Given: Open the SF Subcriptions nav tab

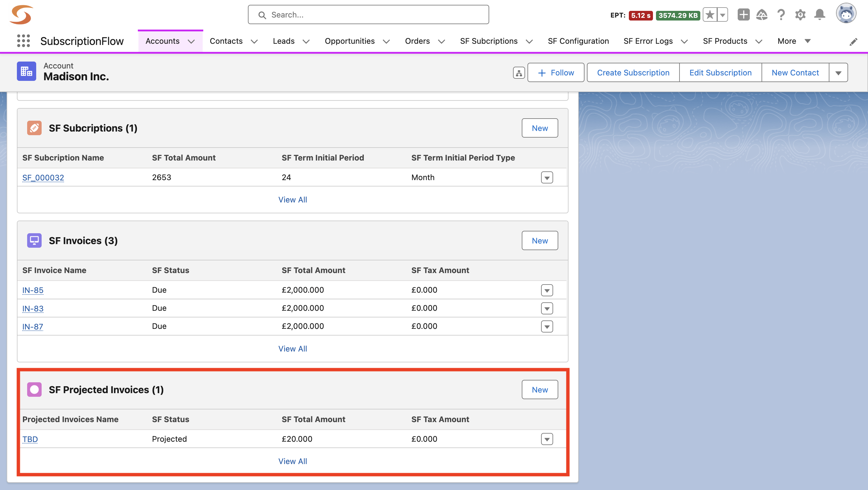Looking at the screenshot, I should 489,41.
